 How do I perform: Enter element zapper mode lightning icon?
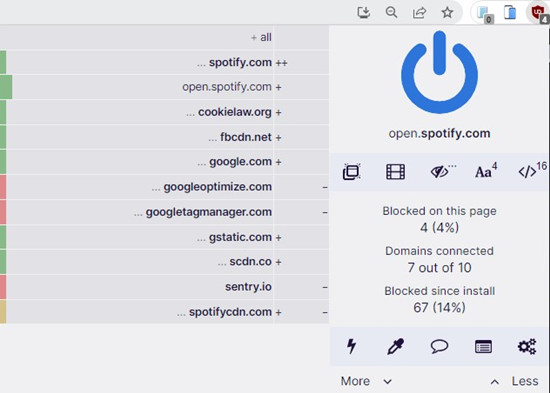click(x=351, y=346)
